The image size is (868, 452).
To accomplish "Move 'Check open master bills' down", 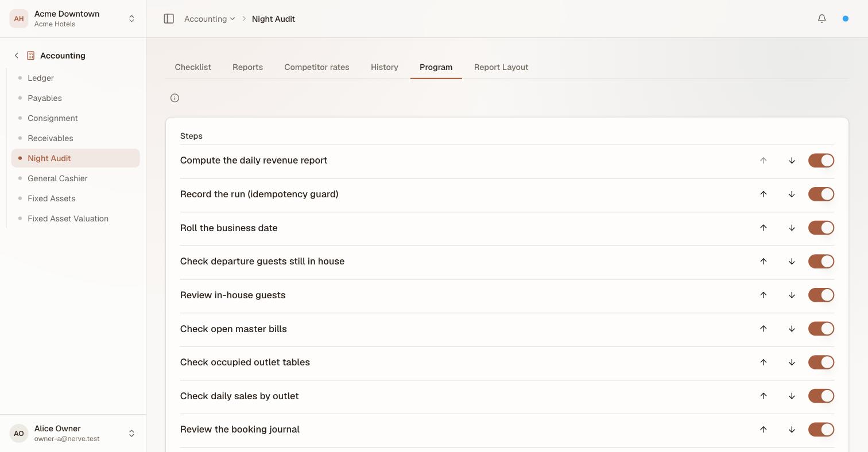I will tap(792, 329).
